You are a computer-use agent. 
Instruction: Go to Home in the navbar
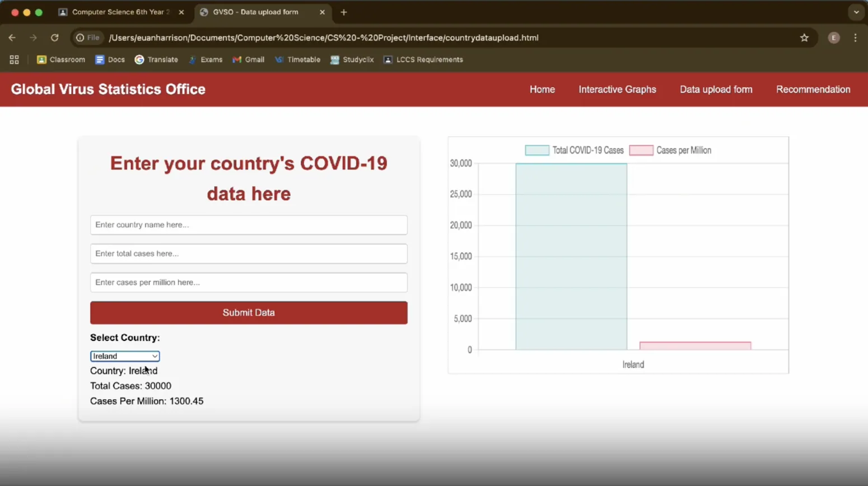542,89
